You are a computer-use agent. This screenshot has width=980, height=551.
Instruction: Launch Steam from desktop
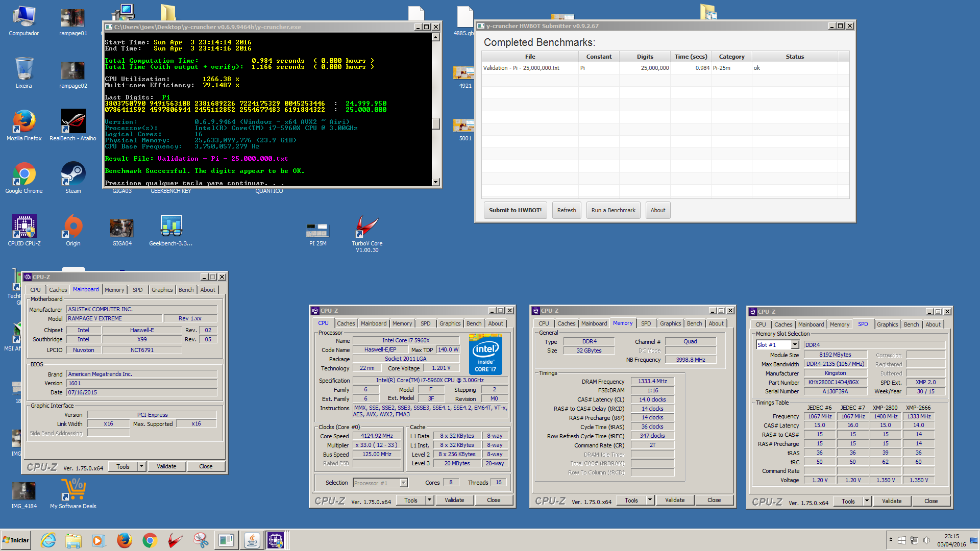[73, 178]
